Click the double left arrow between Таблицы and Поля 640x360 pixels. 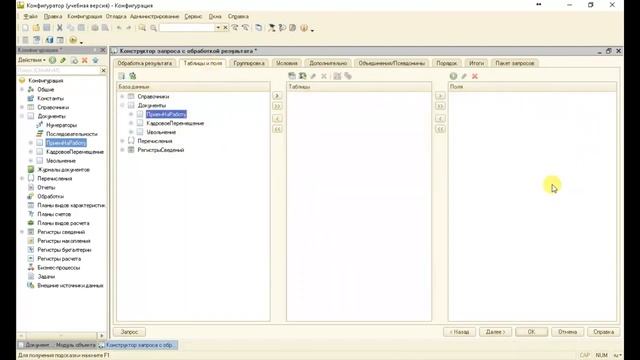(x=440, y=129)
